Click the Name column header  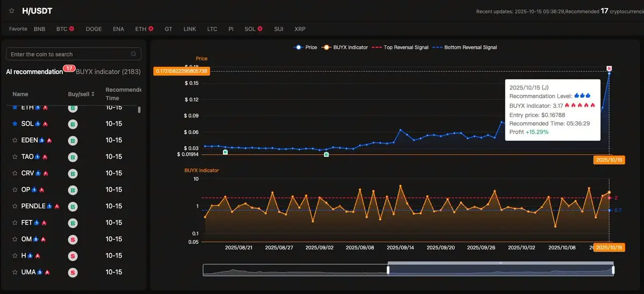pos(20,94)
